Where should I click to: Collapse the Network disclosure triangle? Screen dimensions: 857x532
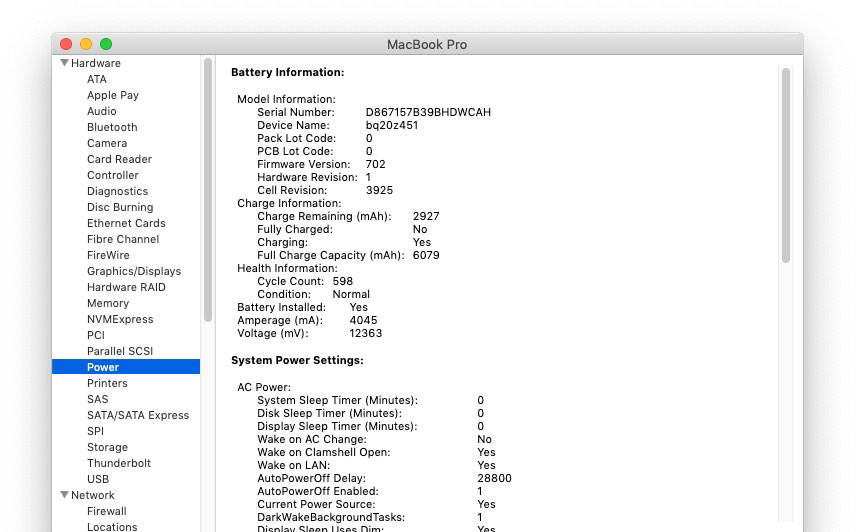(64, 495)
